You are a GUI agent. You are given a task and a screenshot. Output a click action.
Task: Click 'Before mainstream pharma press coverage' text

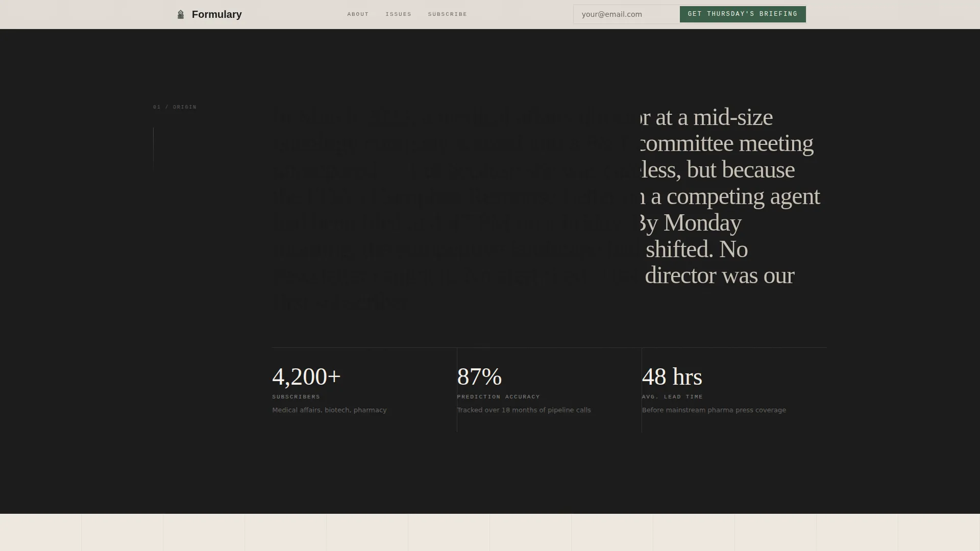(x=714, y=410)
